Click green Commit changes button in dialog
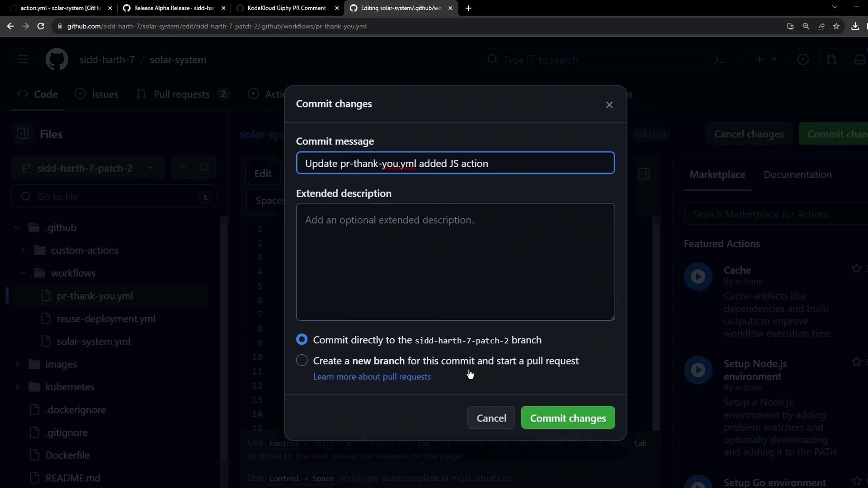Viewport: 868px width, 488px height. (x=567, y=418)
